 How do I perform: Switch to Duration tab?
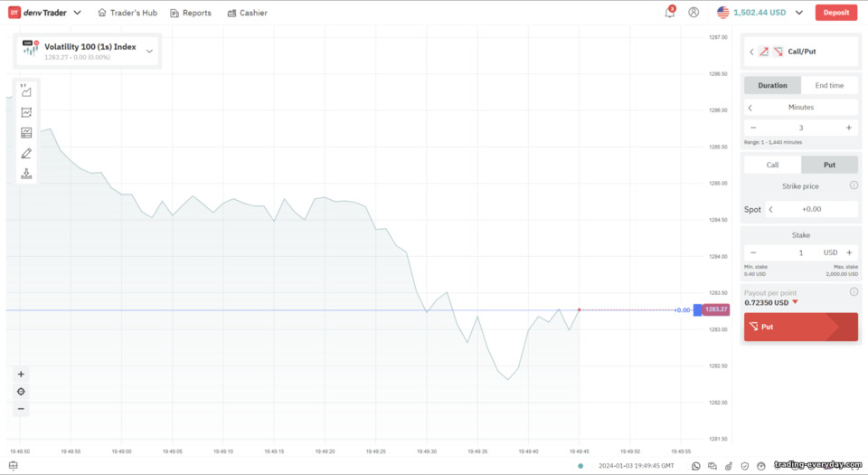772,85
